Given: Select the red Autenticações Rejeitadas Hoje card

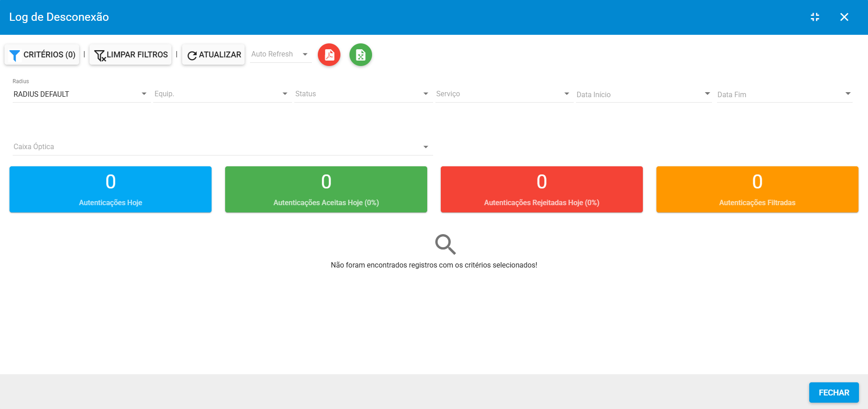Looking at the screenshot, I should pos(542,189).
